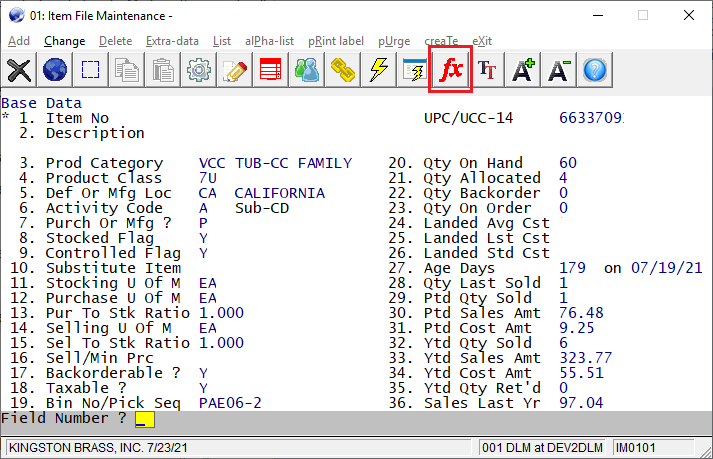Image resolution: width=713 pixels, height=459 pixels.
Task: Click the application globe icon in title bar
Action: tap(16, 15)
